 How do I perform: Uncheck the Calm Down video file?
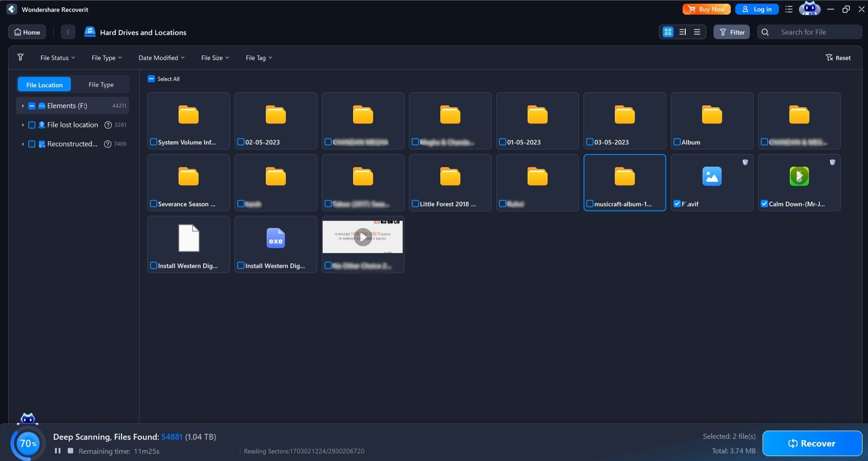[x=764, y=203]
